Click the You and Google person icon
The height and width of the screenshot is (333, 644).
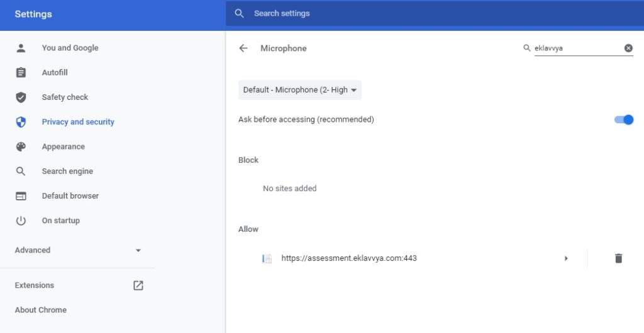[21, 48]
